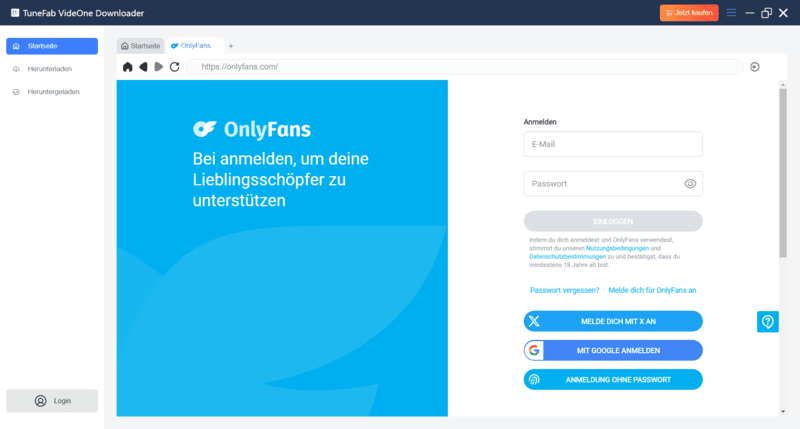This screenshot has width=800, height=429.
Task: Go forward with the right arrow icon
Action: [159, 67]
